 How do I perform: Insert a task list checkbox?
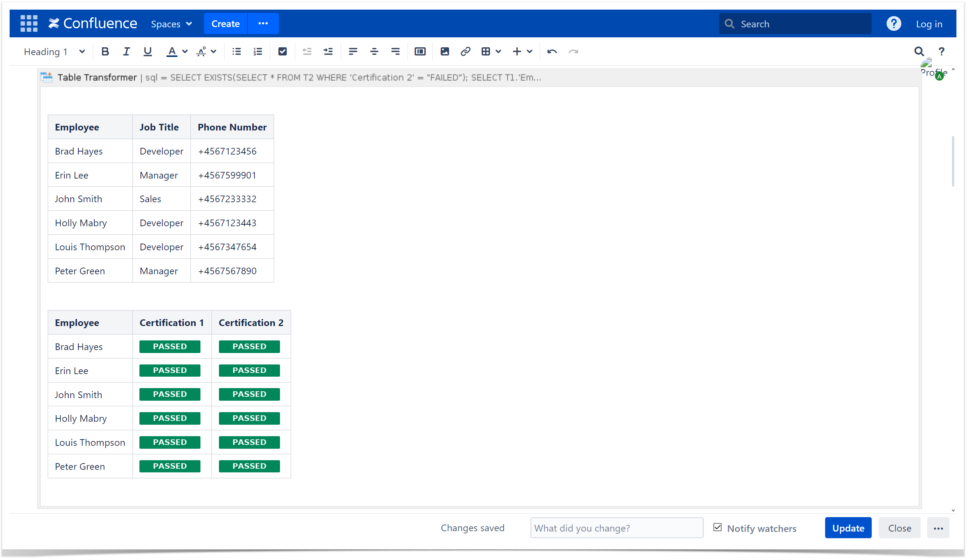point(282,51)
